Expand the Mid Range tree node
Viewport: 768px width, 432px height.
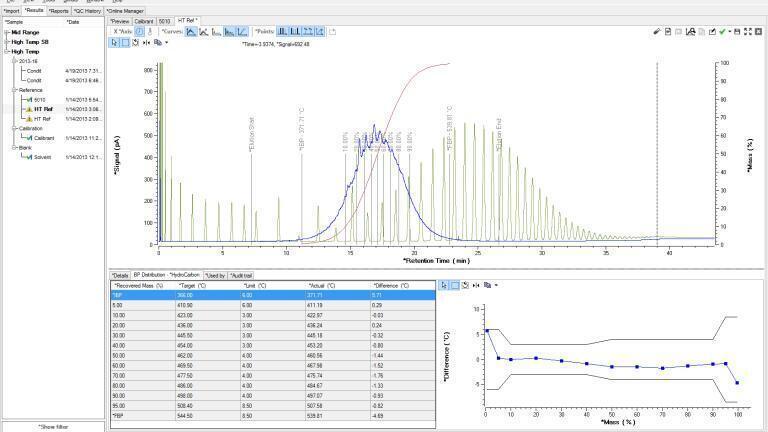[x=7, y=32]
